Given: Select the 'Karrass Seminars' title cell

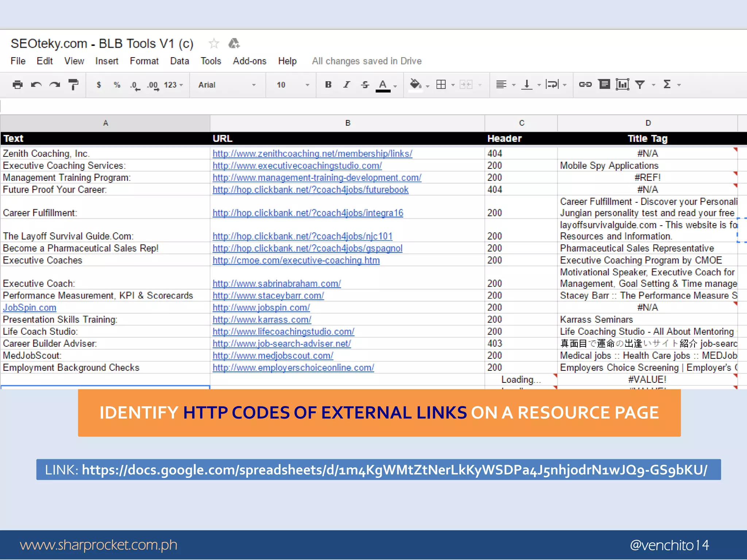Looking at the screenshot, I should (647, 319).
